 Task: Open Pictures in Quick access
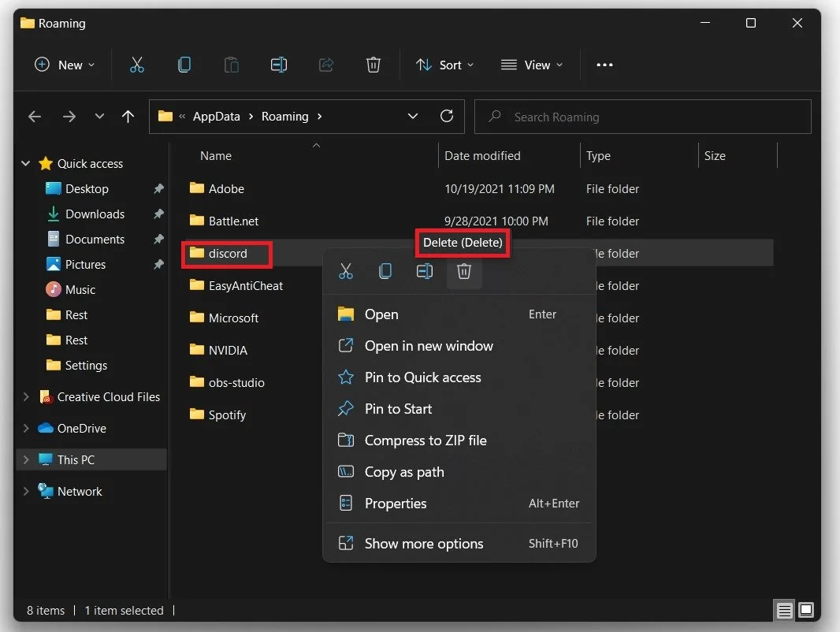[85, 264]
